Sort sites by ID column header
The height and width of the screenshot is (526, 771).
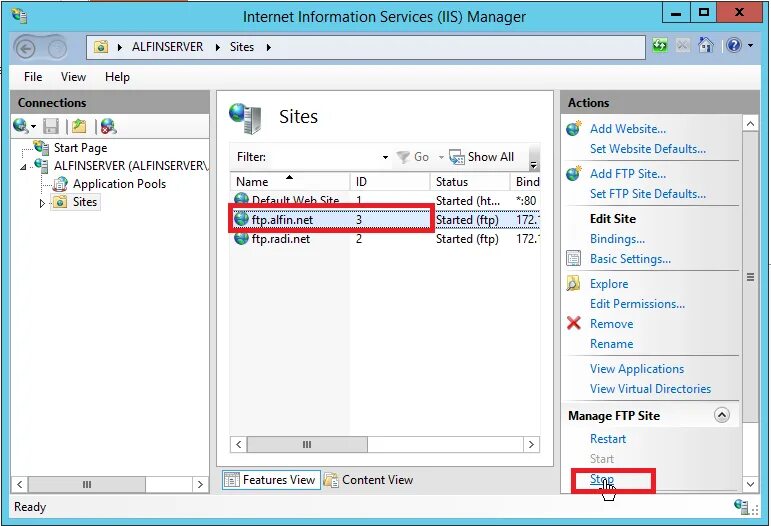tap(390, 181)
